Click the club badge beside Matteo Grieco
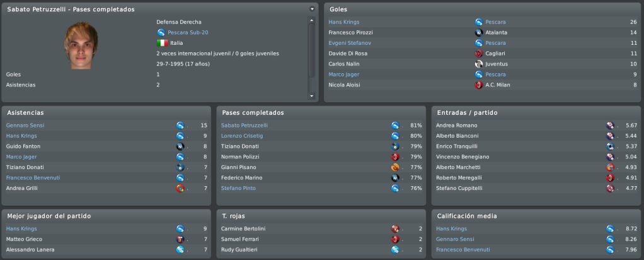This screenshot has height=260, width=644. tap(180, 239)
